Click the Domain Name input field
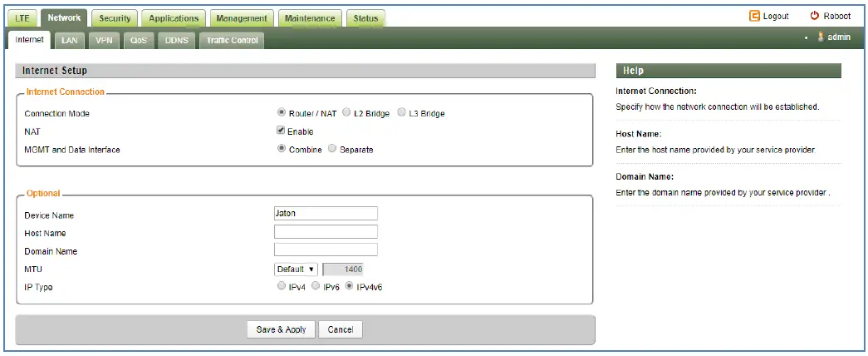The image size is (868, 356). point(326,250)
